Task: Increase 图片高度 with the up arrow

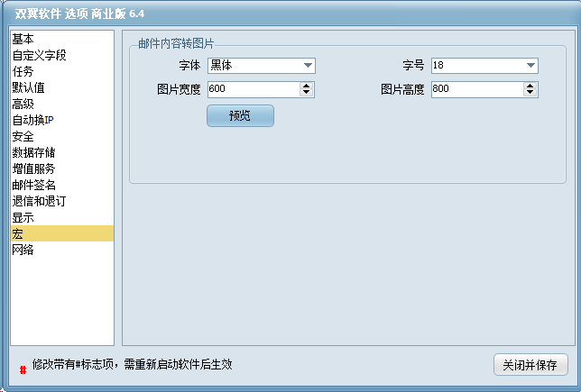Action: point(530,86)
